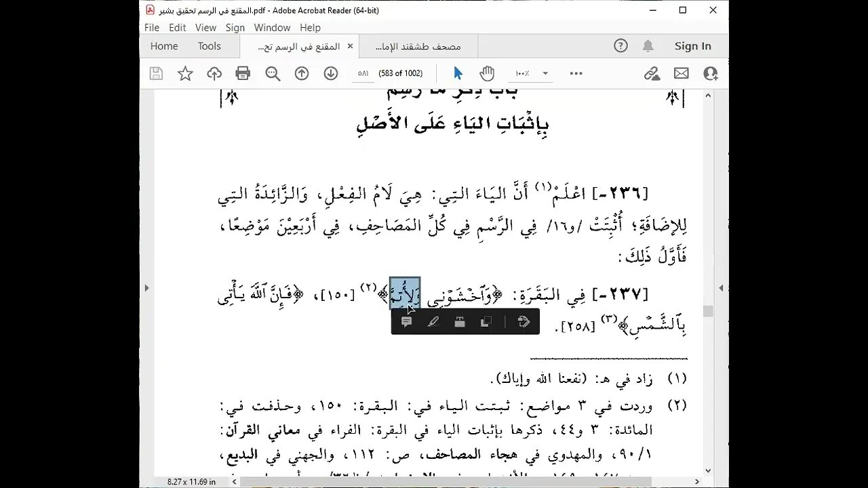This screenshot has width=868, height=488.
Task: Click the paragraph number ٢٣٧ text
Action: pyautogui.click(x=620, y=293)
